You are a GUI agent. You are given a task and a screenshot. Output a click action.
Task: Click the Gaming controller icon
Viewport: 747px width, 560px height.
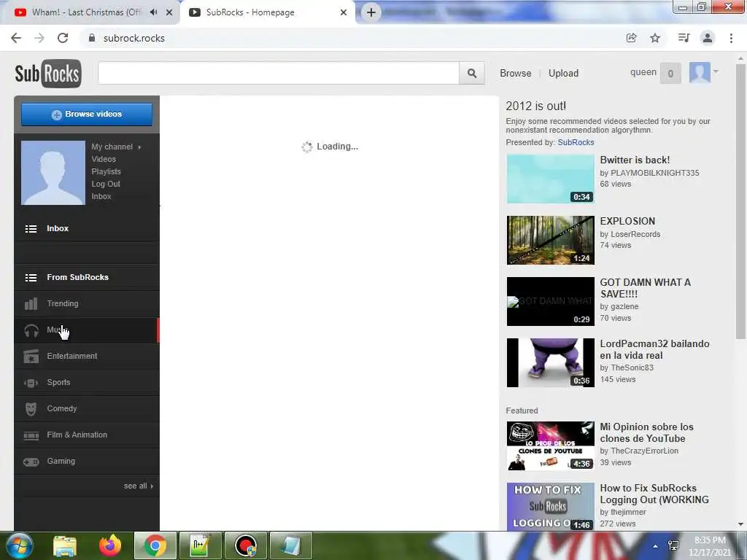[x=31, y=462]
